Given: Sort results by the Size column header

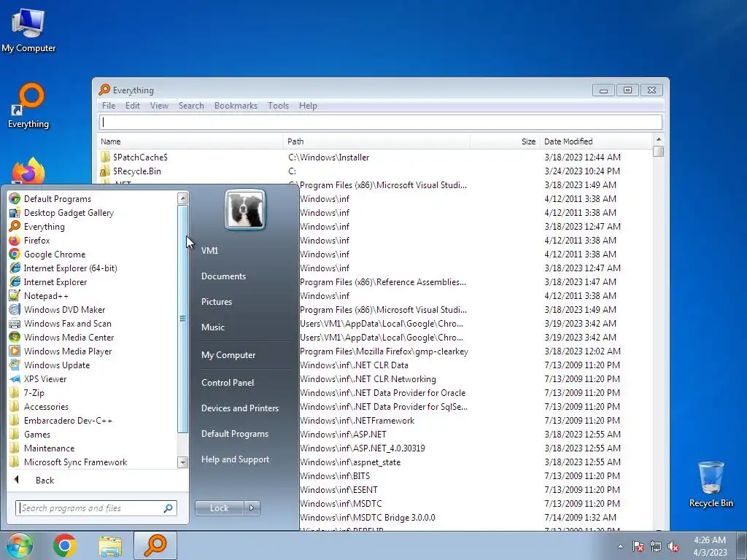Looking at the screenshot, I should (505, 141).
